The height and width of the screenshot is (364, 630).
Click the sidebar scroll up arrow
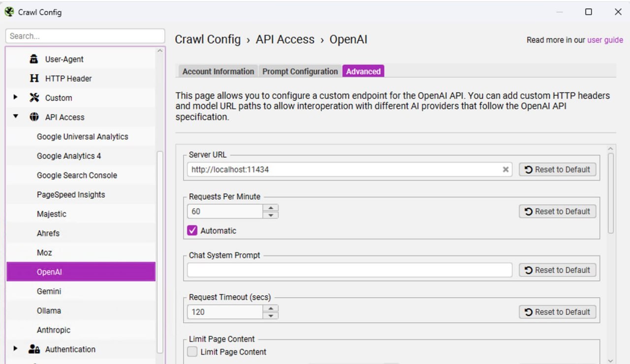coord(160,51)
